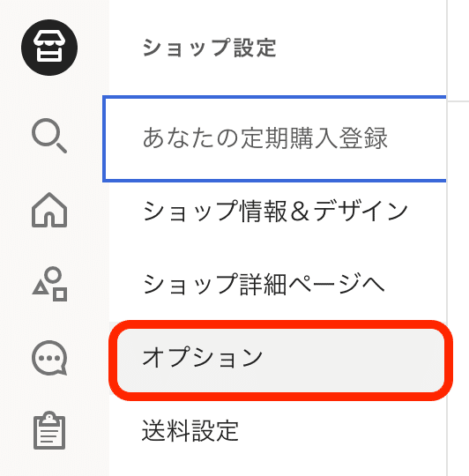Image resolution: width=469 pixels, height=476 pixels.
Task: Open search with the magnifying glass icon
Action: click(x=49, y=136)
